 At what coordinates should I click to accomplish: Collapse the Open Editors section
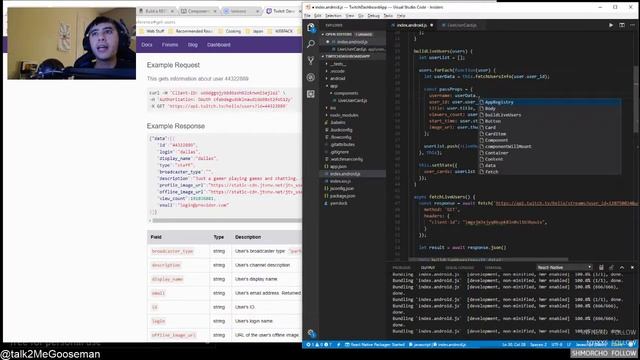tap(352, 34)
